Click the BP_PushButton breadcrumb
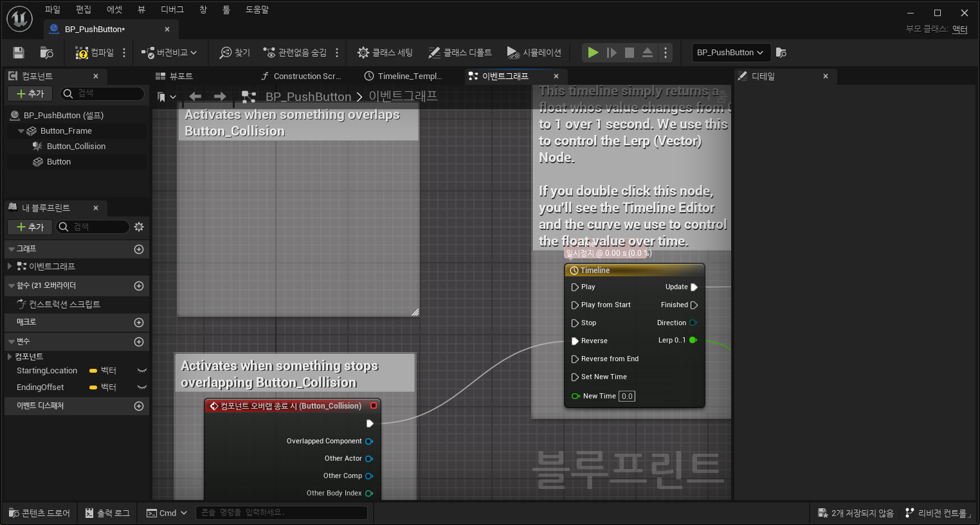 (x=308, y=97)
